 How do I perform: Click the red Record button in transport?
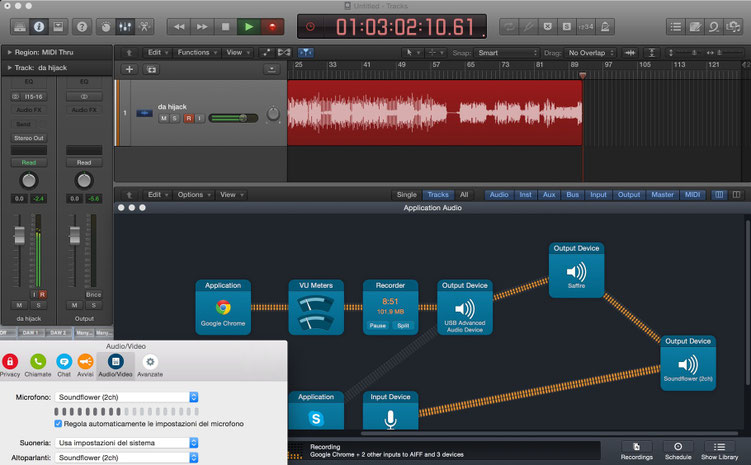(272, 27)
